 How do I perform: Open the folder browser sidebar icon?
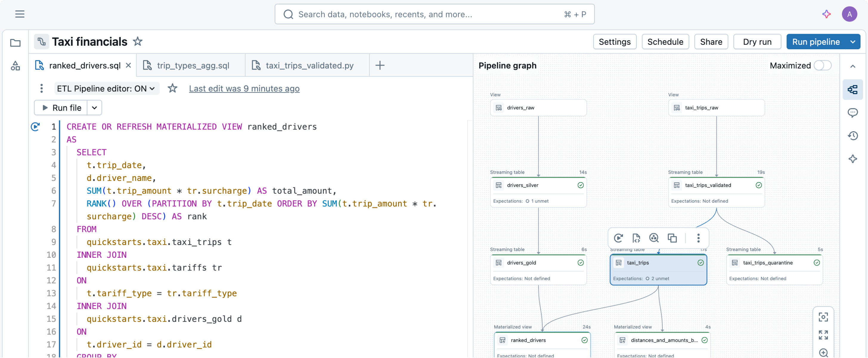tap(15, 43)
